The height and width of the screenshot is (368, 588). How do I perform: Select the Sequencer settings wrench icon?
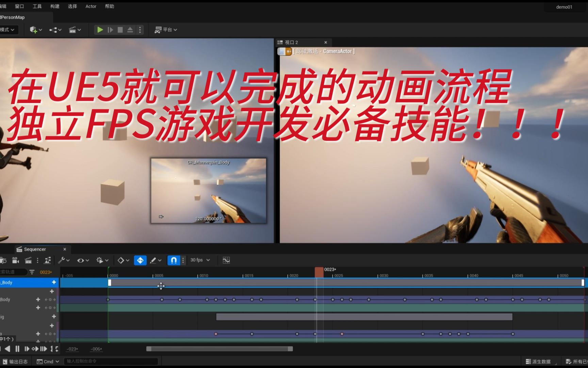click(x=62, y=260)
